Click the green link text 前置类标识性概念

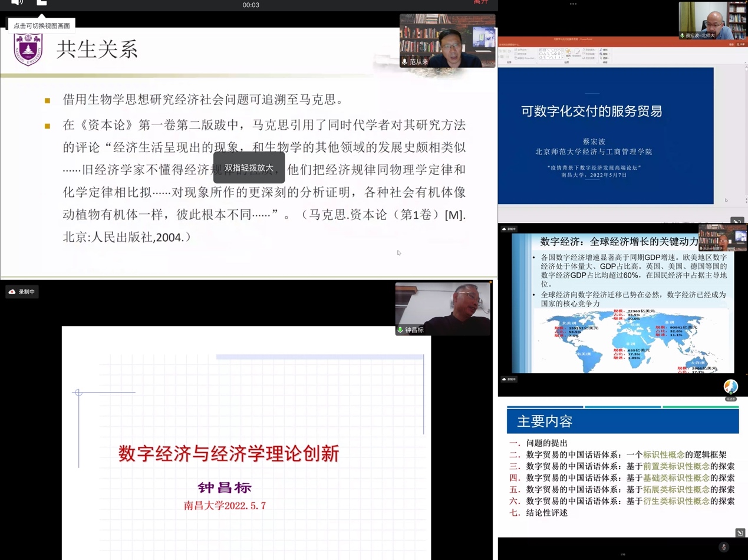click(x=676, y=466)
